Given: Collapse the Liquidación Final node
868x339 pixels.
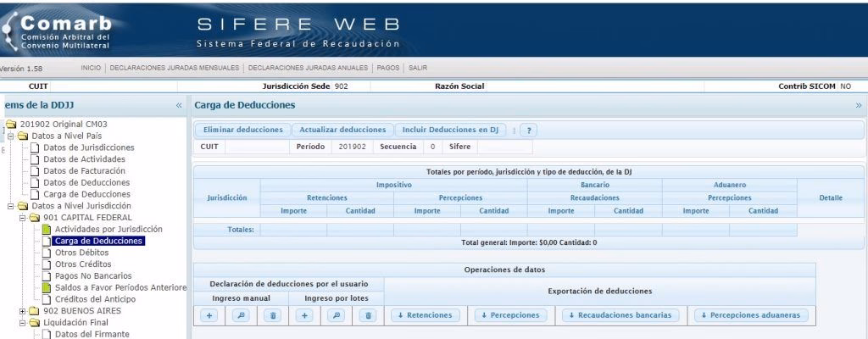Looking at the screenshot, I should pos(23,322).
